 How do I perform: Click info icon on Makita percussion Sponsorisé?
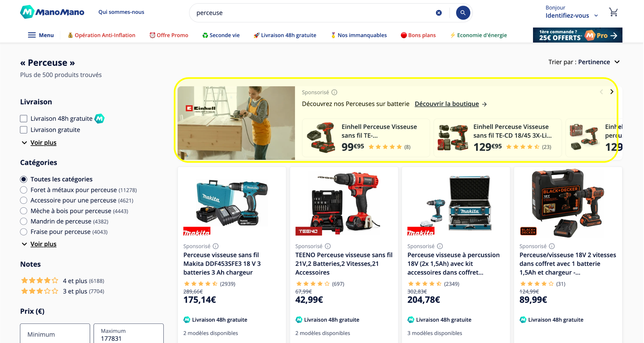pyautogui.click(x=440, y=246)
